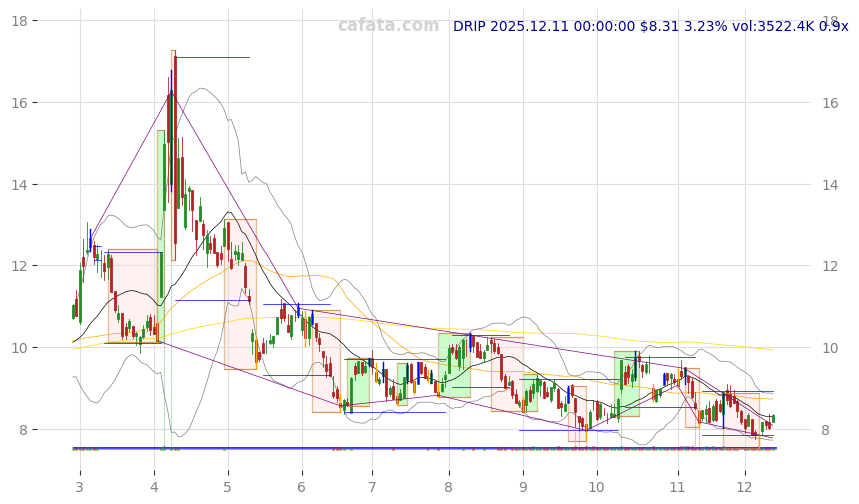Click the DRIP ticker title text
This screenshot has width=859, height=504.
click(472, 27)
